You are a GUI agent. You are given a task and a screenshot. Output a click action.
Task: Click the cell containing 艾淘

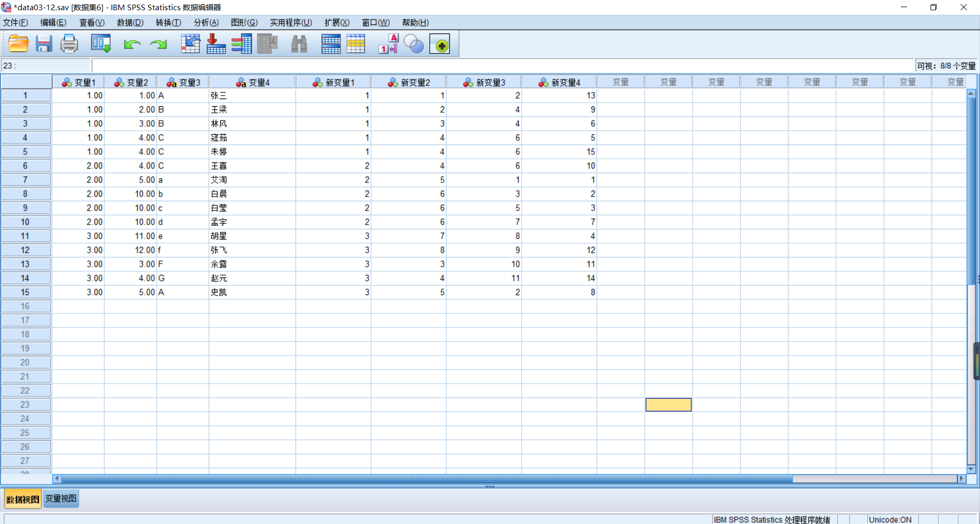point(252,180)
